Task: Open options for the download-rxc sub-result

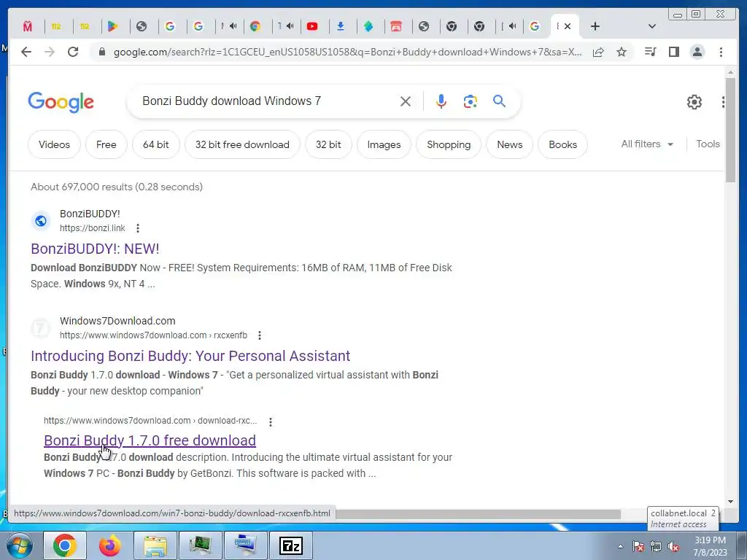Action: (x=271, y=422)
